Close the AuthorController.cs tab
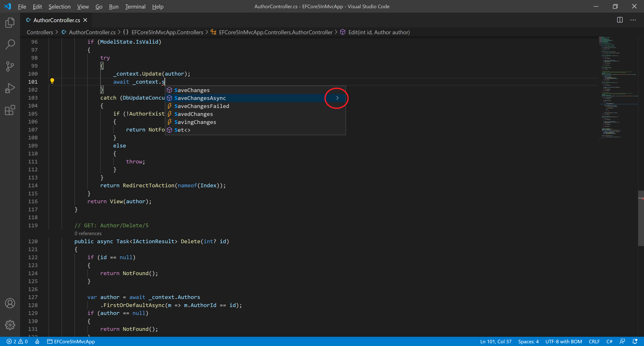The image size is (644, 346). [x=85, y=20]
